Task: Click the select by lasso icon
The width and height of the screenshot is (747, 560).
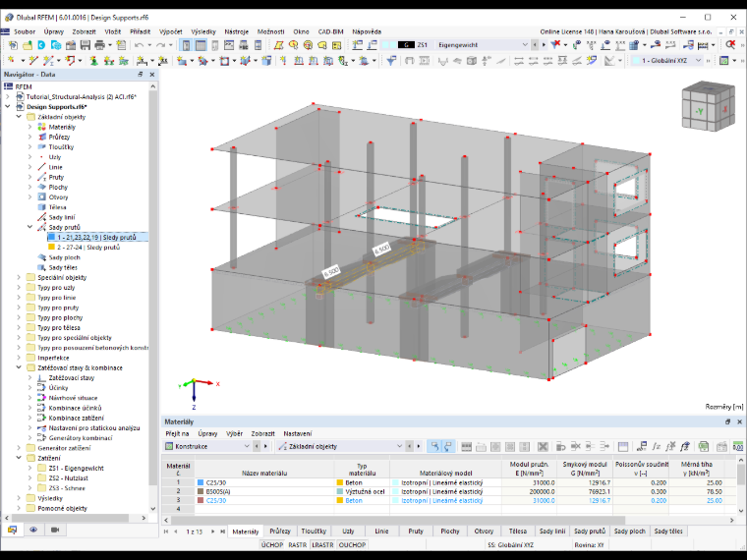Action: click(322, 45)
